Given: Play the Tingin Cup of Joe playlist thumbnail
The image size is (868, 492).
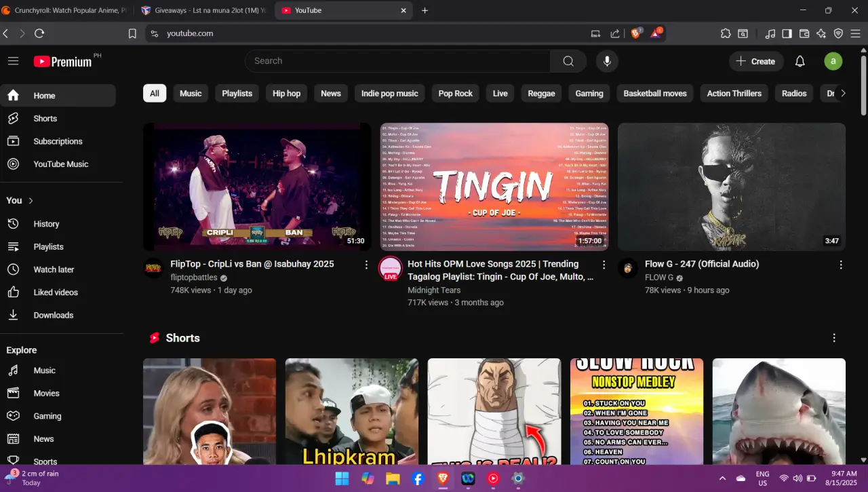Looking at the screenshot, I should (494, 187).
